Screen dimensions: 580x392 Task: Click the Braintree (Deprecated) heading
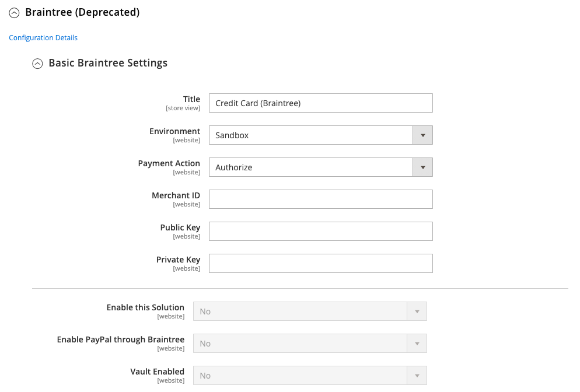click(x=82, y=12)
